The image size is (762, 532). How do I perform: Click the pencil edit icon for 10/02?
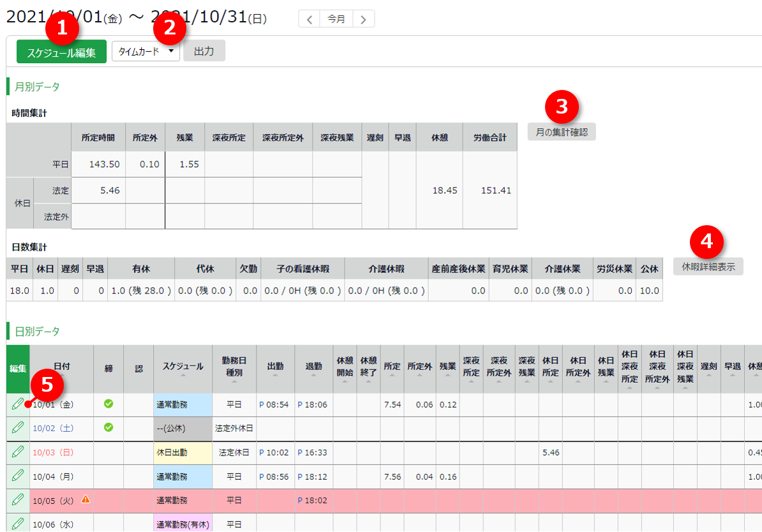pos(18,428)
